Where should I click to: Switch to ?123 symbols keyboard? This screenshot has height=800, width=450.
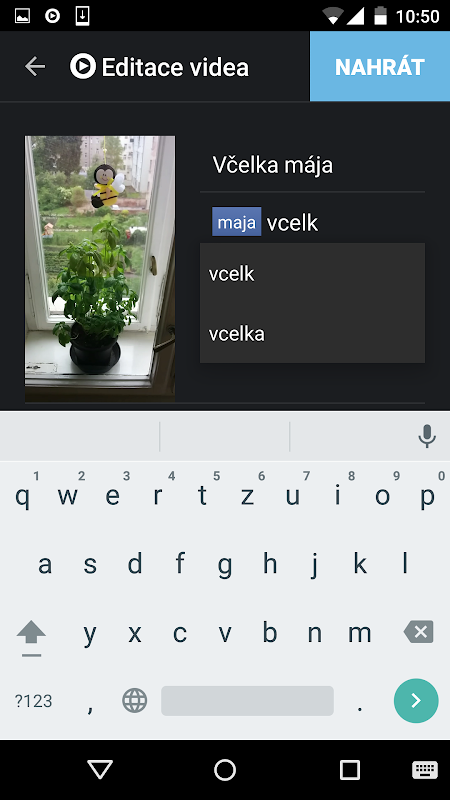(x=33, y=701)
